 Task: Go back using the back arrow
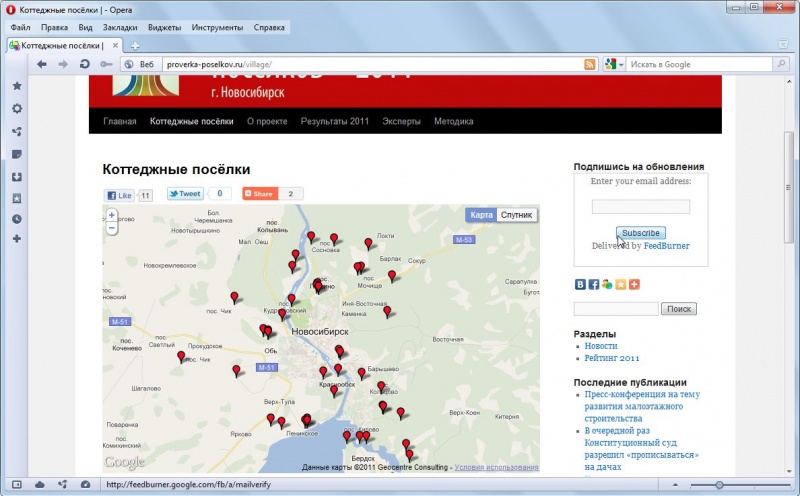42,64
